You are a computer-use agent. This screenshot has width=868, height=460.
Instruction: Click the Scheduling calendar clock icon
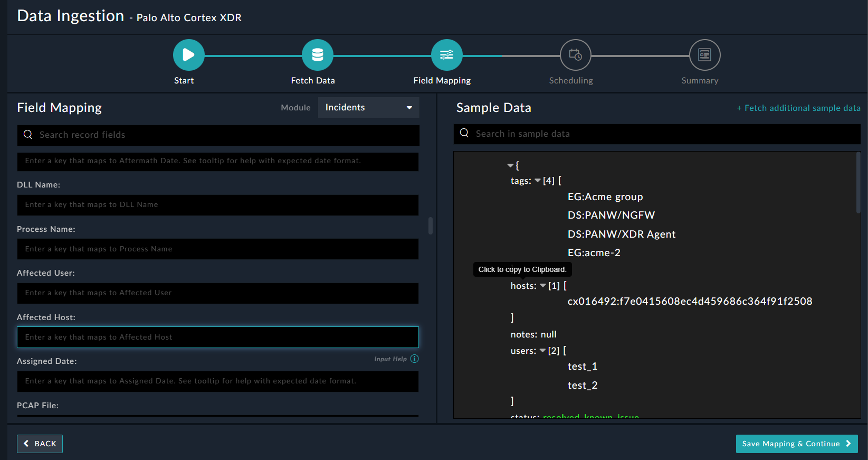(x=575, y=55)
